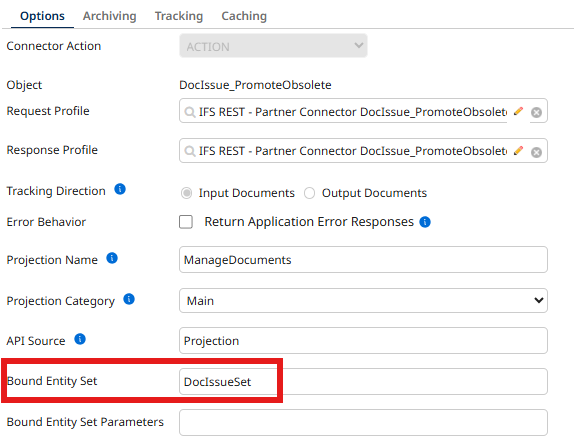Image resolution: width=574 pixels, height=446 pixels.
Task: Edit the Response Profile with pencil icon
Action: point(518,150)
